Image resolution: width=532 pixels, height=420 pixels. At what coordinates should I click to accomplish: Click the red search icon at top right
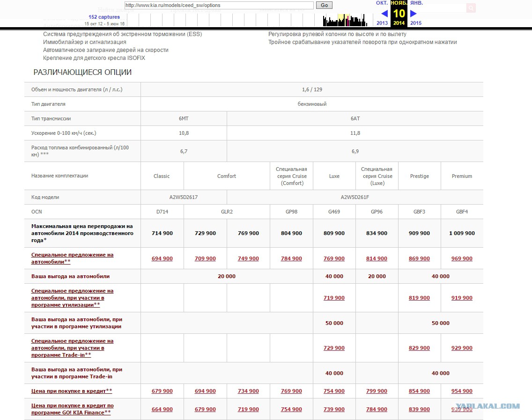pyautogui.click(x=471, y=8)
